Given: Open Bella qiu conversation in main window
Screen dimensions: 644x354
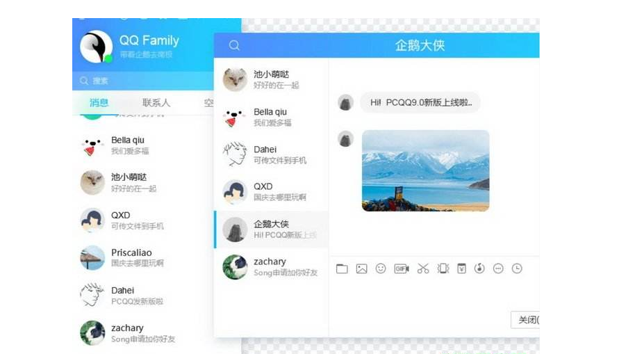Looking at the screenshot, I should pos(143,145).
